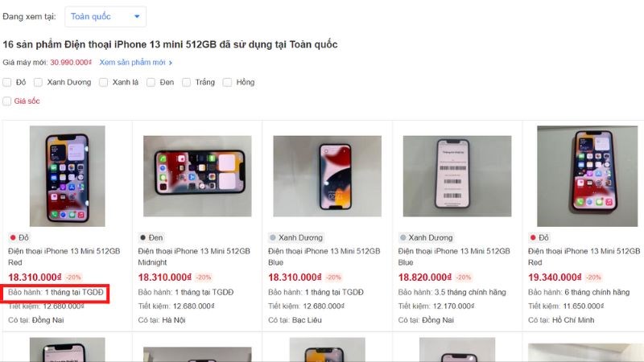Image resolution: width=644 pixels, height=362 pixels.
Task: Click the 18.820.000₫ product price
Action: coord(424,277)
